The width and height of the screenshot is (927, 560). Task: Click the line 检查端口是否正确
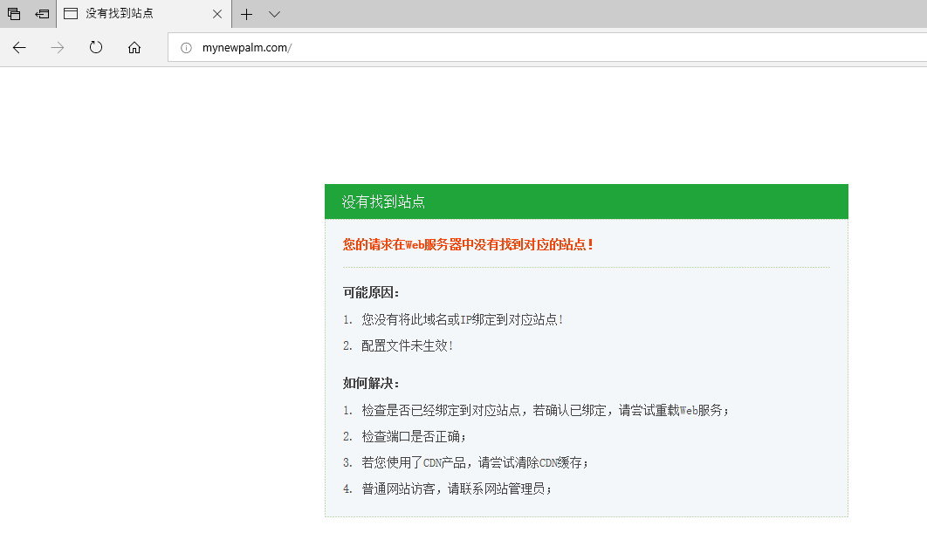click(414, 436)
